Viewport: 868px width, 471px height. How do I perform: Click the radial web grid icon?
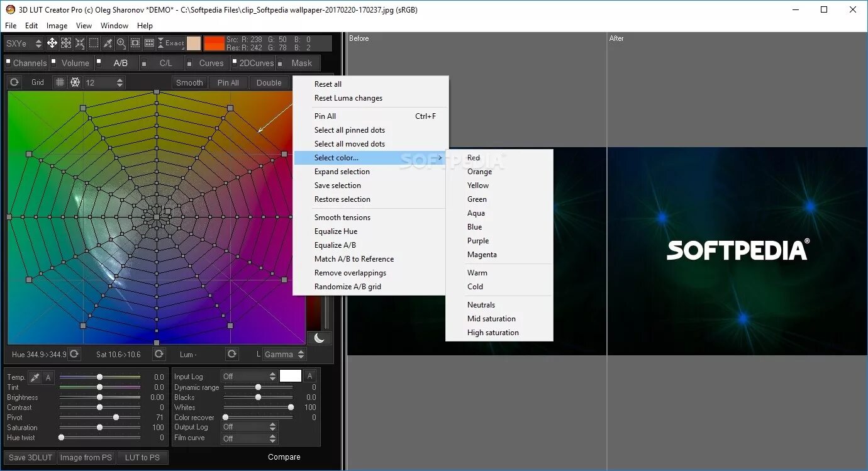[x=75, y=82]
